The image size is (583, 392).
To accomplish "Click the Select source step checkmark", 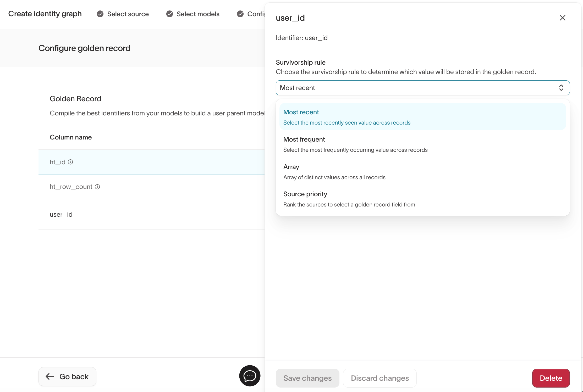I will 100,14.
